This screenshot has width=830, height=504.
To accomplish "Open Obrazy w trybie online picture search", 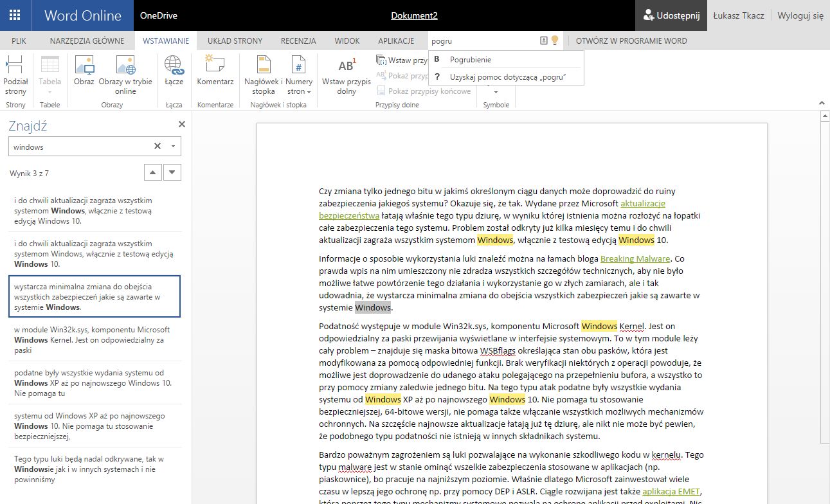I will point(125,75).
